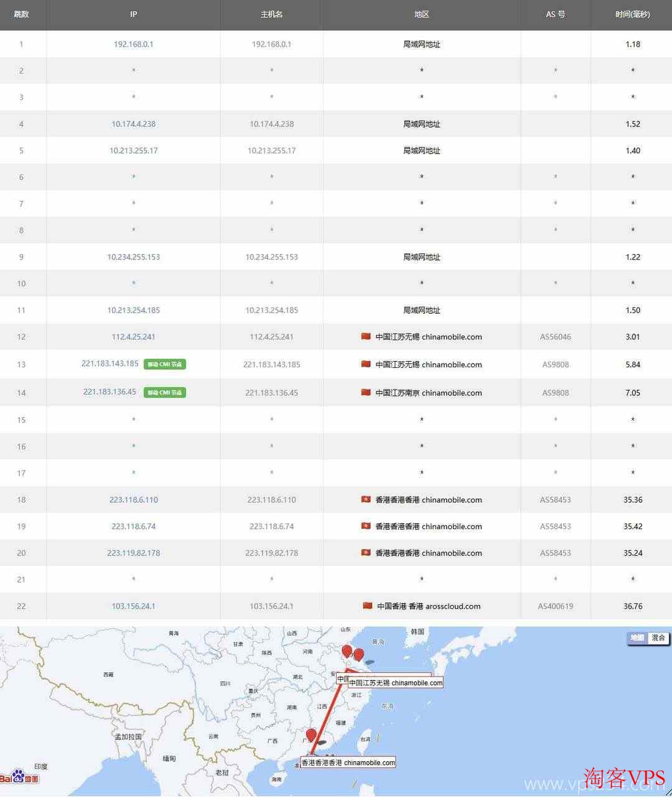Click region text 中国江苏南京 chinamobile.com
The height and width of the screenshot is (798, 672).
(429, 393)
